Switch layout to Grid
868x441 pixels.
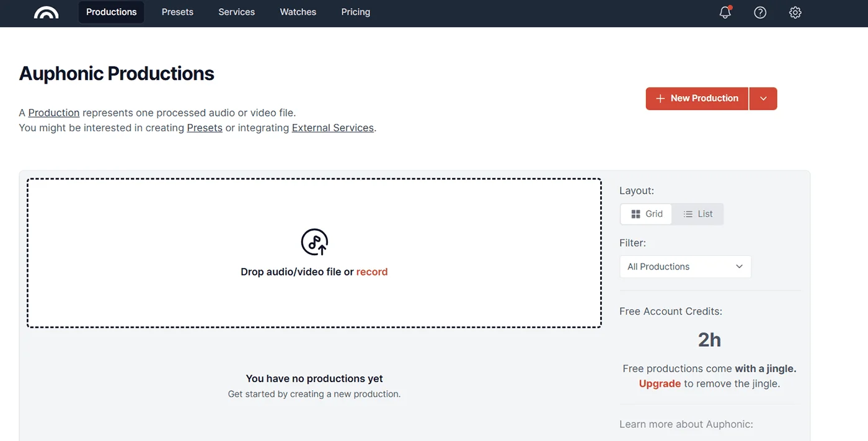click(647, 214)
